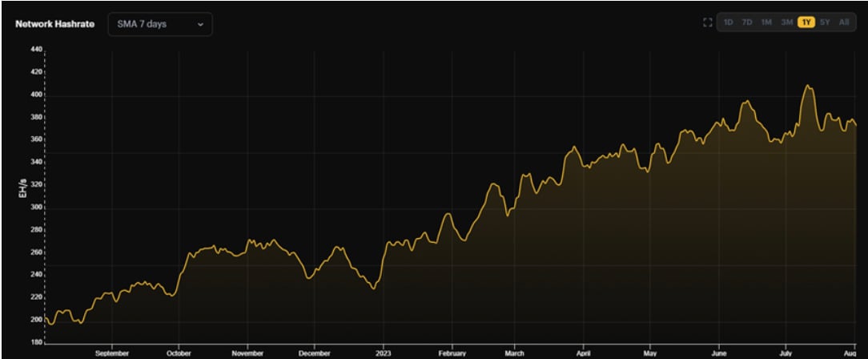Screen dimensions: 868x359
Task: Click the September x-axis label
Action: [111, 353]
